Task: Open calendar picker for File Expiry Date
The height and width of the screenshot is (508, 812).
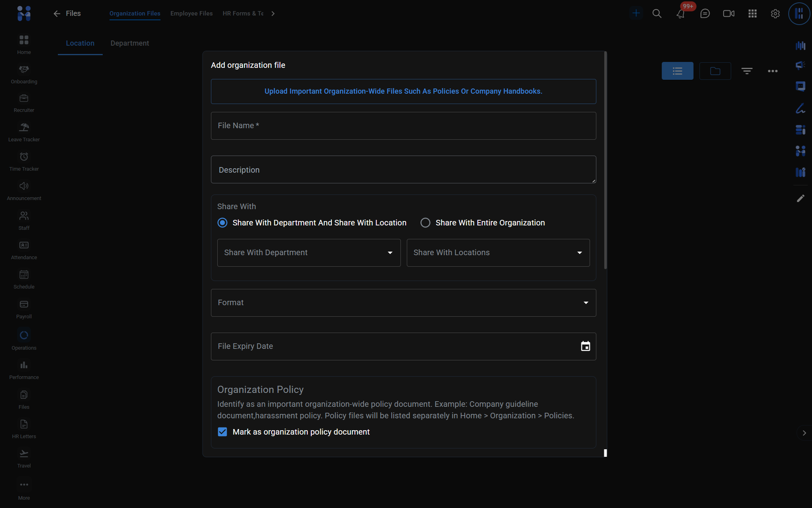Action: (x=585, y=346)
